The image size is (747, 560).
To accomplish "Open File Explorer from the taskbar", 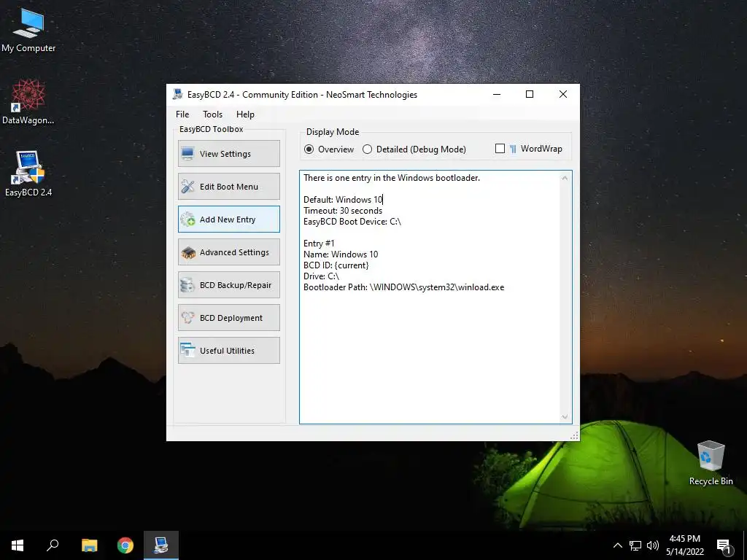I will [89, 545].
